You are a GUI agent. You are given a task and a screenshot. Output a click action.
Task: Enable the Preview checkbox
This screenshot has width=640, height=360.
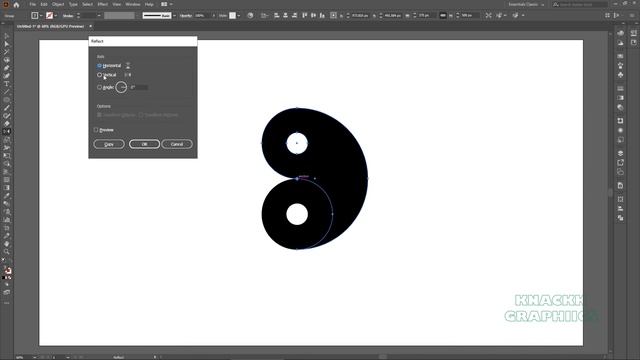96,130
